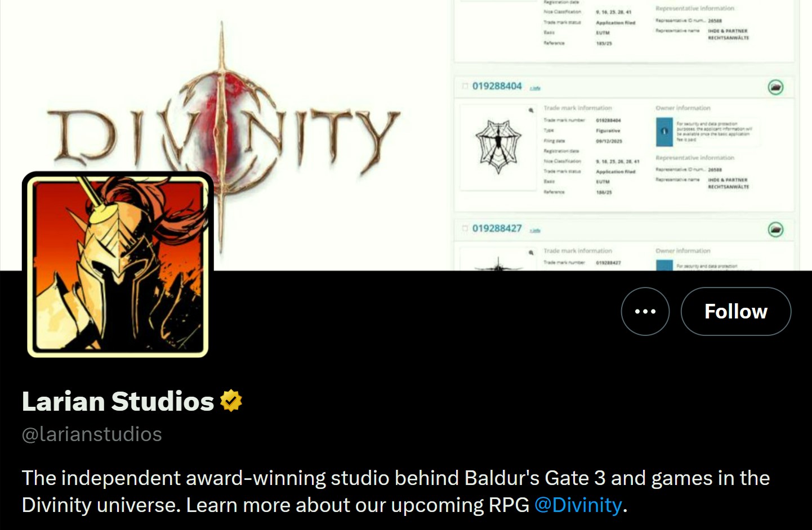
Task: Follow the Larian Studios account
Action: [735, 311]
